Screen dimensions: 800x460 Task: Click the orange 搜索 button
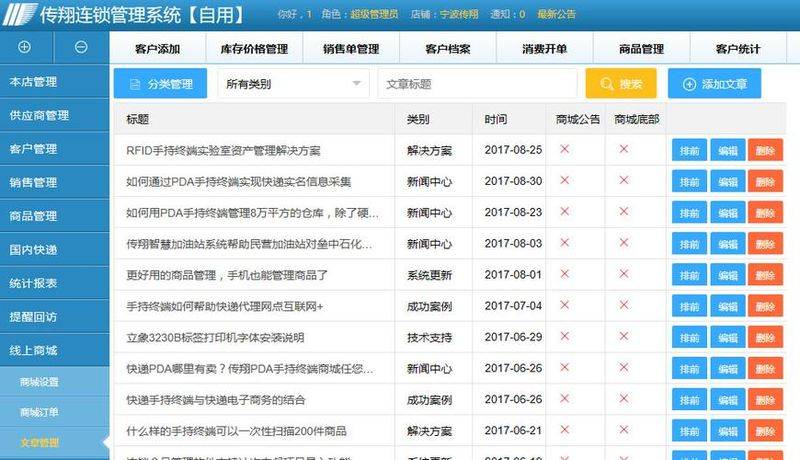pos(621,84)
